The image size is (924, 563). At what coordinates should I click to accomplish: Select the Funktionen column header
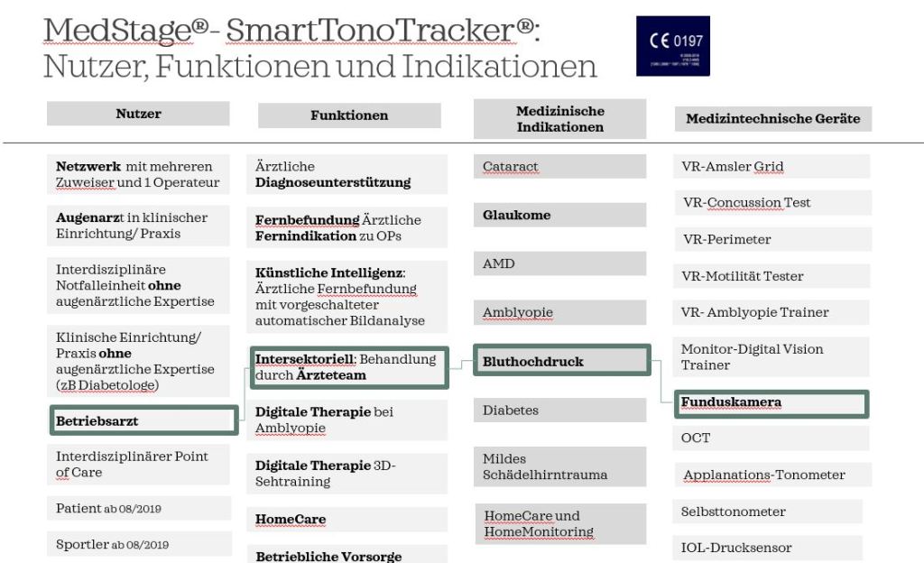(349, 115)
